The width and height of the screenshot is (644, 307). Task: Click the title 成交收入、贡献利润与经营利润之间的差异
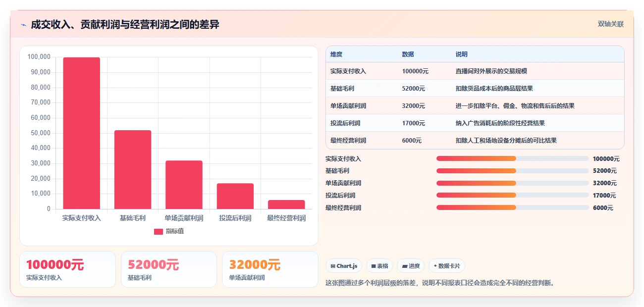(125, 25)
